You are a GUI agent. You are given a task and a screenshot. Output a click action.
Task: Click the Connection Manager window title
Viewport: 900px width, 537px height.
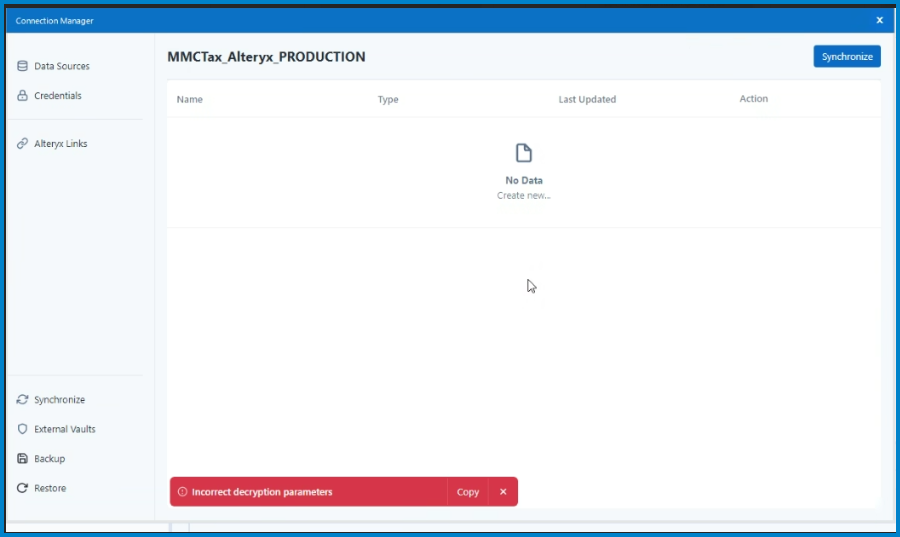click(55, 21)
